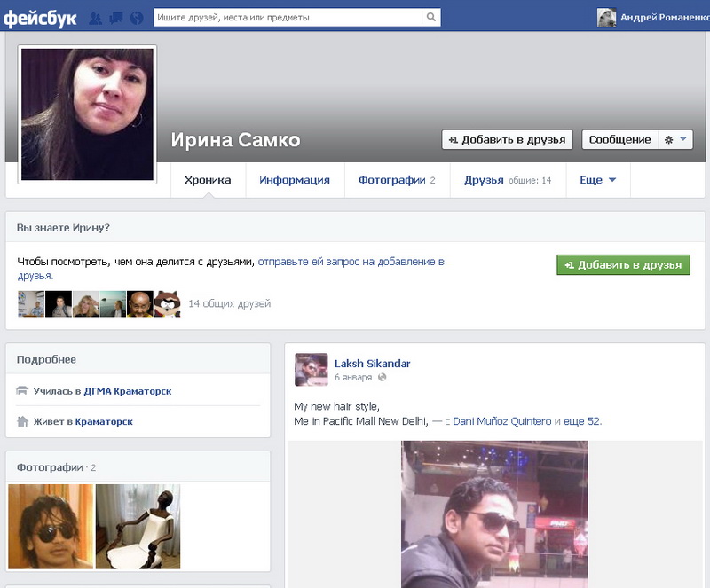
Task: Click the search magnifier icon
Action: [x=430, y=17]
